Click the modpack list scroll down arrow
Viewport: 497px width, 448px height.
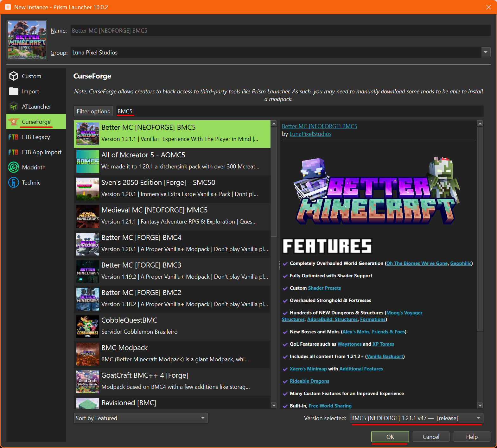coord(274,405)
